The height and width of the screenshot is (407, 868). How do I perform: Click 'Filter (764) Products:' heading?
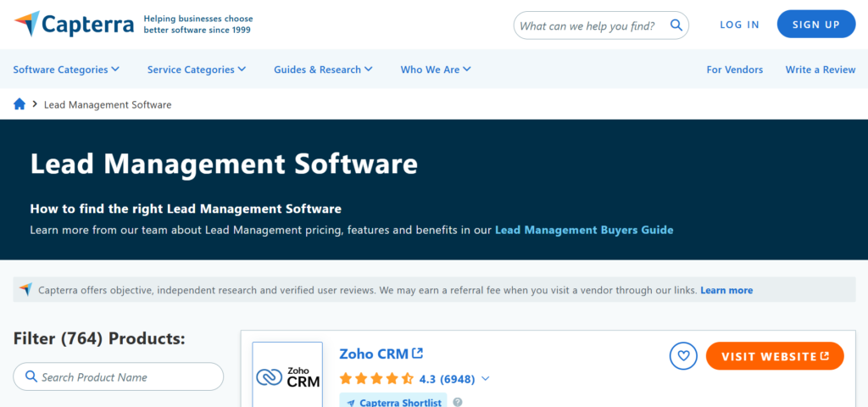[x=99, y=338]
